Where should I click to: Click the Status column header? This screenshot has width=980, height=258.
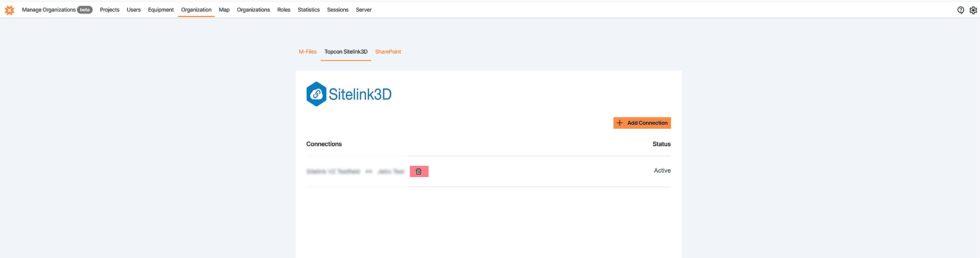[x=661, y=144]
